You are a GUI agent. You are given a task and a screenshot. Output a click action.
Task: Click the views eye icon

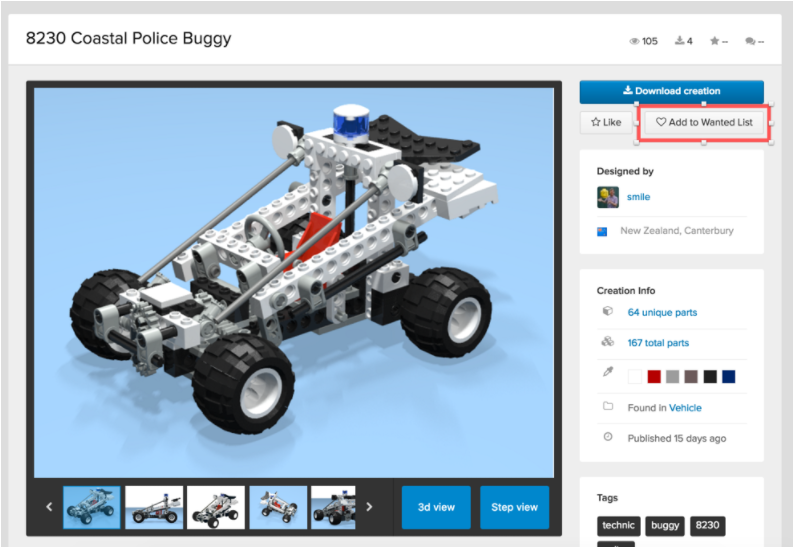click(x=634, y=42)
